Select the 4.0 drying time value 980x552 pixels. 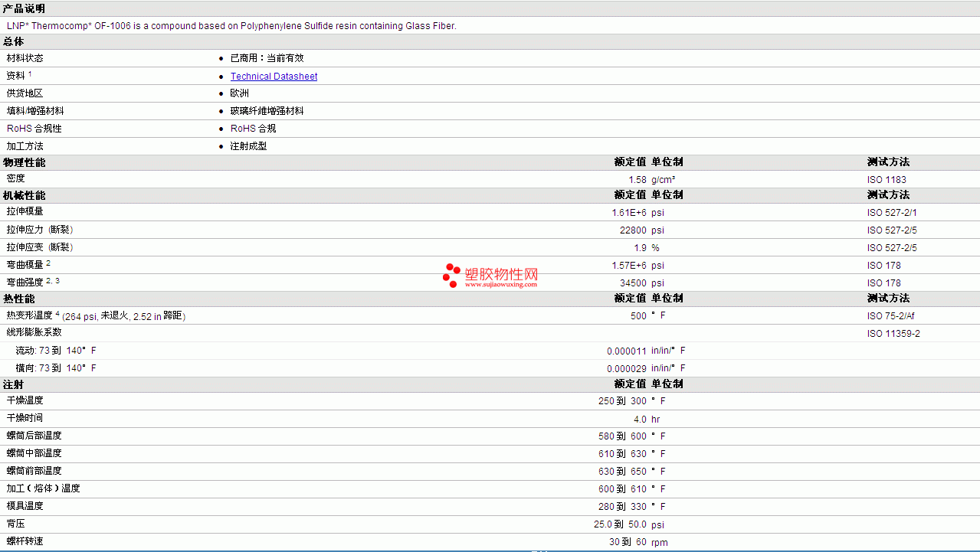[640, 420]
